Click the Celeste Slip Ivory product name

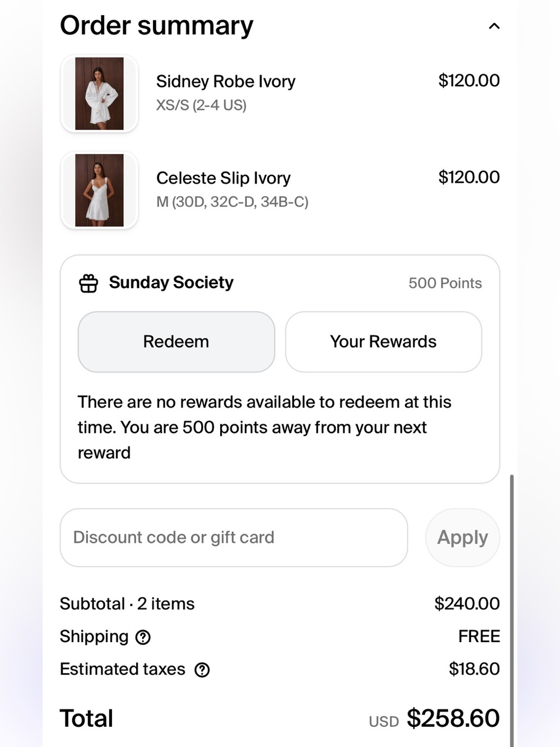223,178
